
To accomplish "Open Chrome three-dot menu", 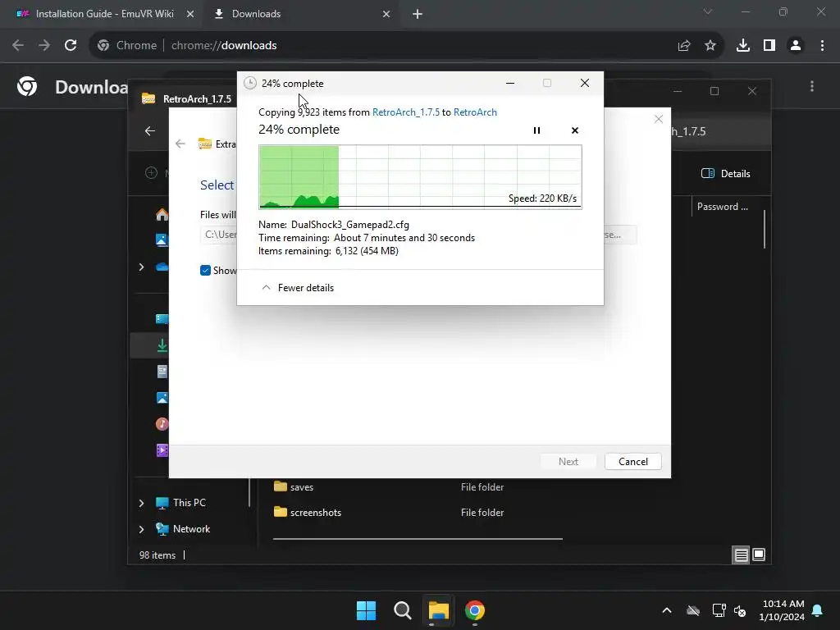I will 822,46.
